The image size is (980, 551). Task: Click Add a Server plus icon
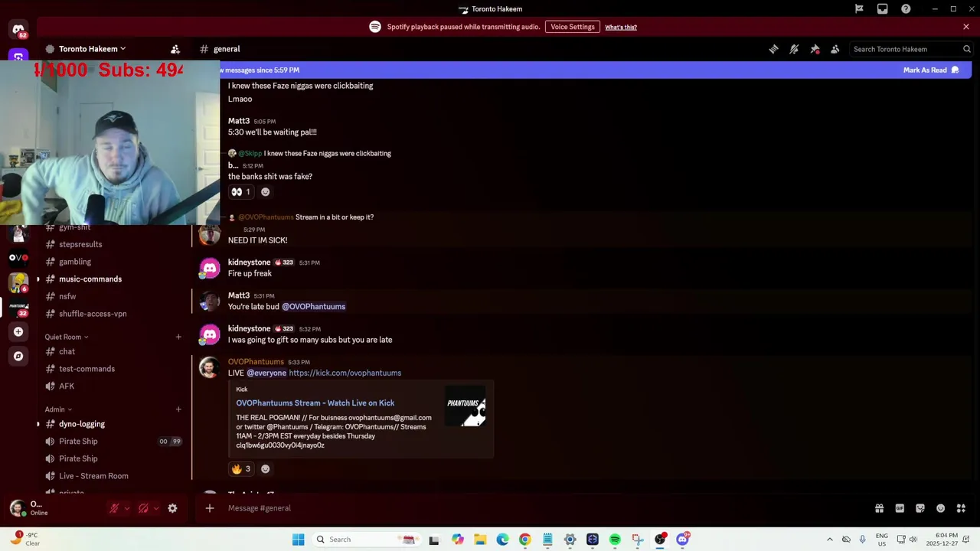(18, 331)
